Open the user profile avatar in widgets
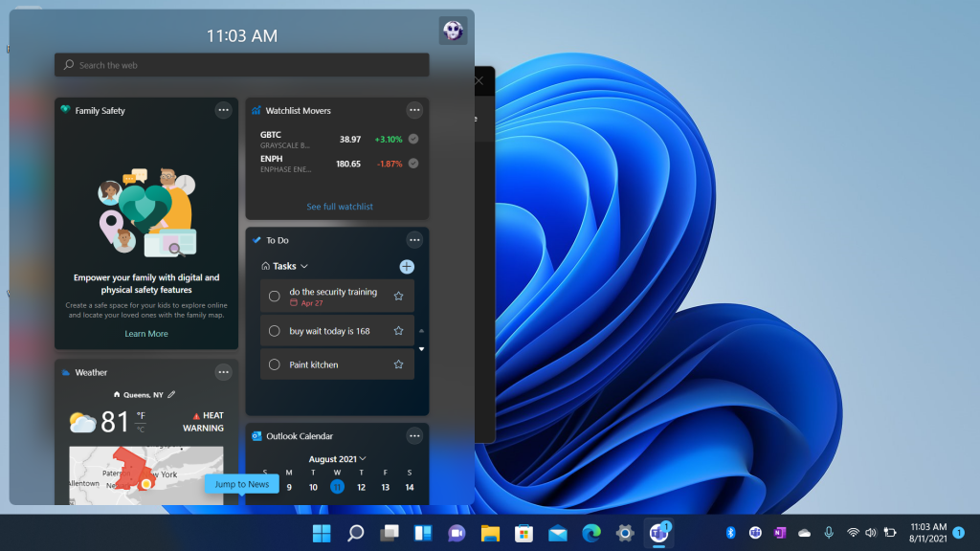Screen dimensions: 980x551 tap(453, 31)
